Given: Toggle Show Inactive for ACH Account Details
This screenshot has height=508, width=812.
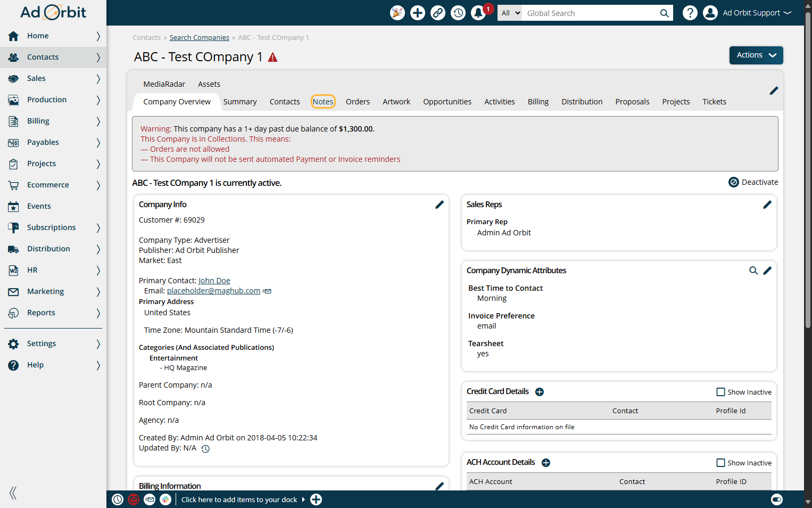Looking at the screenshot, I should tap(720, 463).
